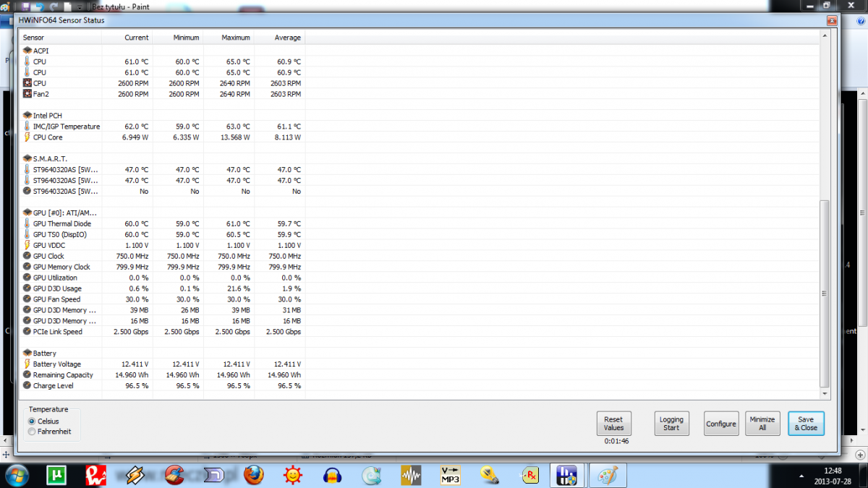The image size is (868, 488).
Task: Switch to Paint in the taskbar
Action: [x=606, y=475]
